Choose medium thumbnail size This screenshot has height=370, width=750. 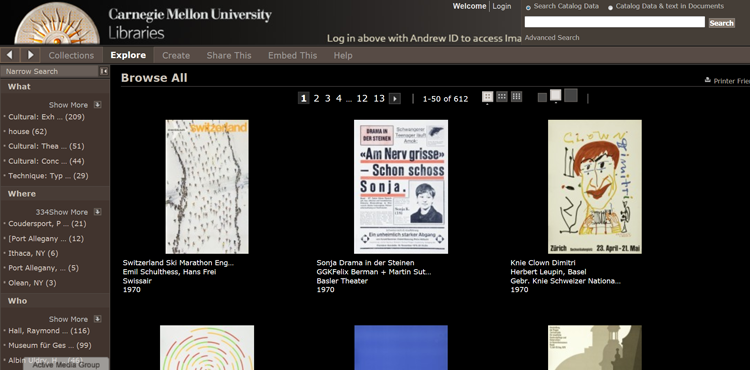pos(555,95)
